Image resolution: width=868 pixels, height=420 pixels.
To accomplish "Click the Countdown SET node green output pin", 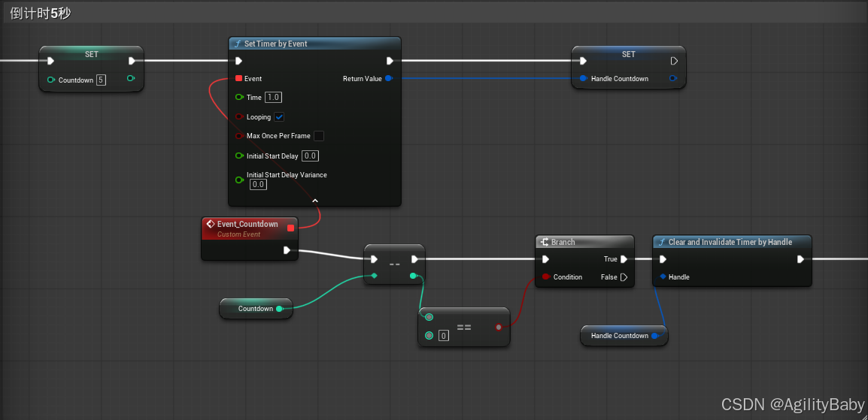I will coord(131,78).
